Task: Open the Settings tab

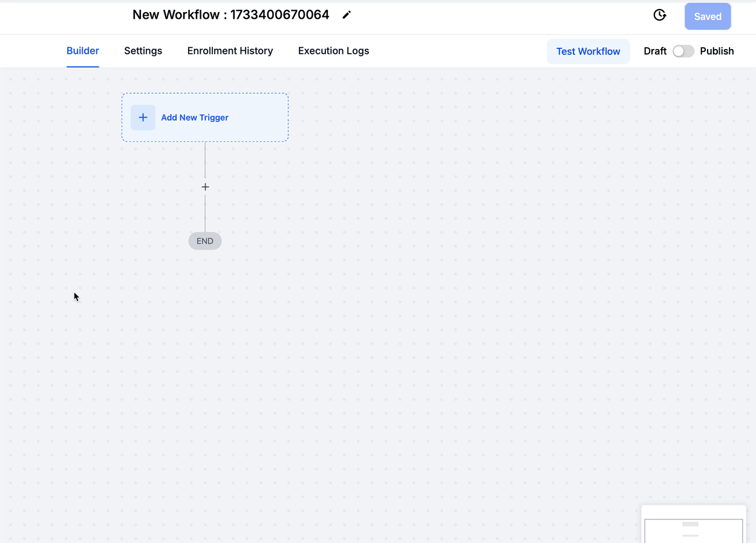Action: click(x=143, y=51)
